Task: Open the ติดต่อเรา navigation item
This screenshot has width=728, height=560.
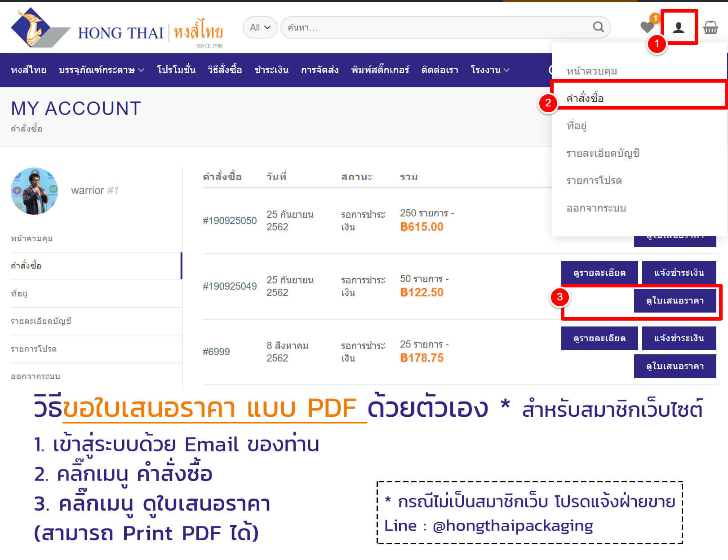Action: pyautogui.click(x=440, y=70)
